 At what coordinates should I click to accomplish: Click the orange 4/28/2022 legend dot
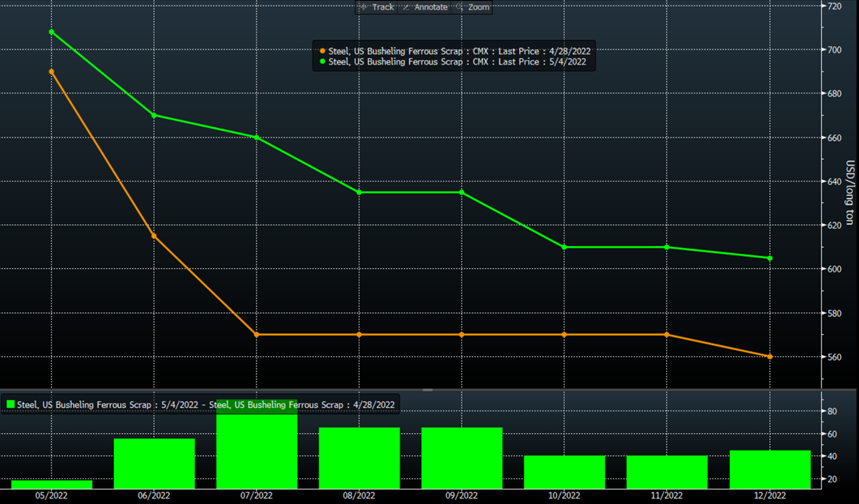[323, 50]
